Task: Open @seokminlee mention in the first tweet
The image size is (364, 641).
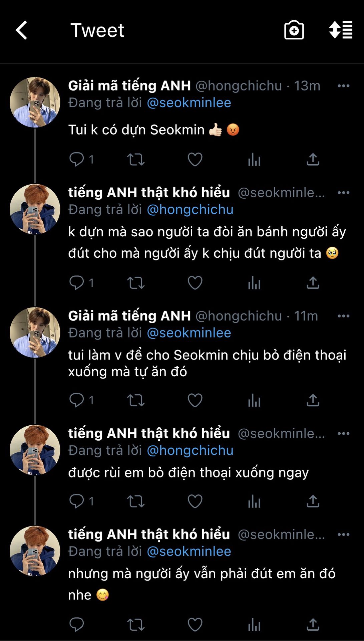Action: click(189, 103)
